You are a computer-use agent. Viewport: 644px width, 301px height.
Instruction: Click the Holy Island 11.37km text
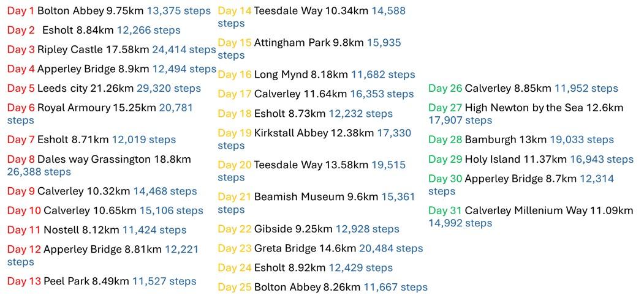coord(516,159)
